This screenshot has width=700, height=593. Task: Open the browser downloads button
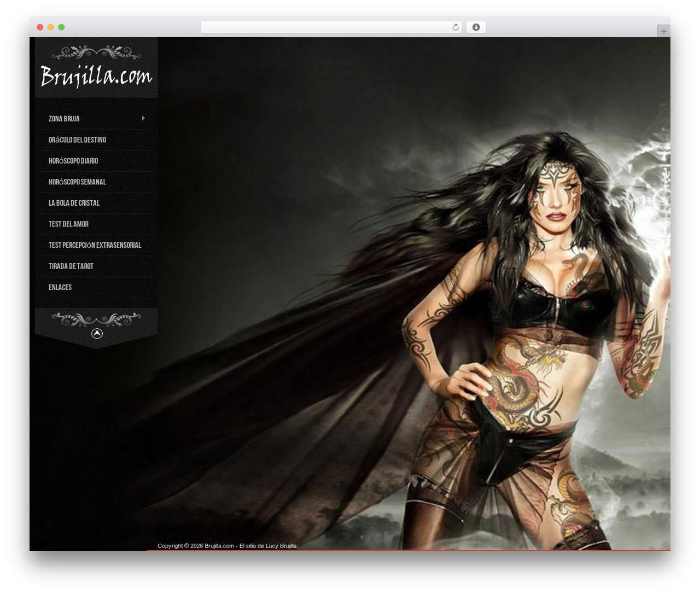tap(476, 27)
